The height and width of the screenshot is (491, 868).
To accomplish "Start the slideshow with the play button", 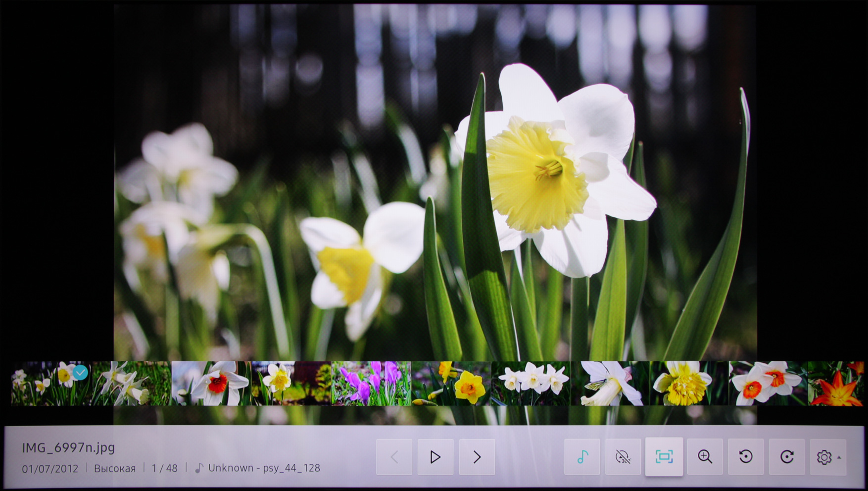I will click(x=435, y=457).
